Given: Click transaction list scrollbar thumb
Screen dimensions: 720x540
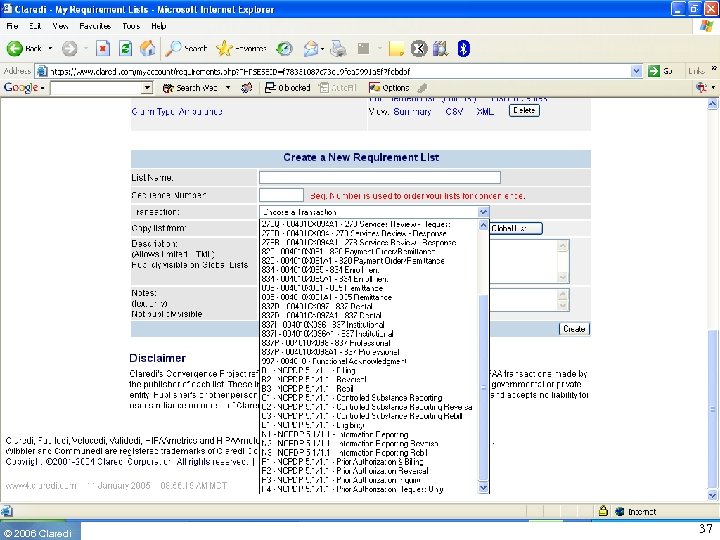Looking at the screenshot, I should [x=483, y=388].
